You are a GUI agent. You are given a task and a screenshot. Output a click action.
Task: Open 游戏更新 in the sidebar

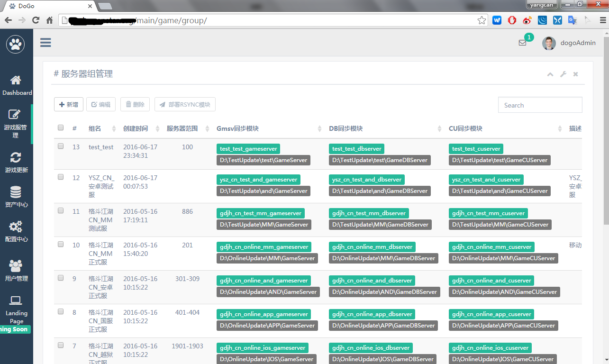click(16, 162)
